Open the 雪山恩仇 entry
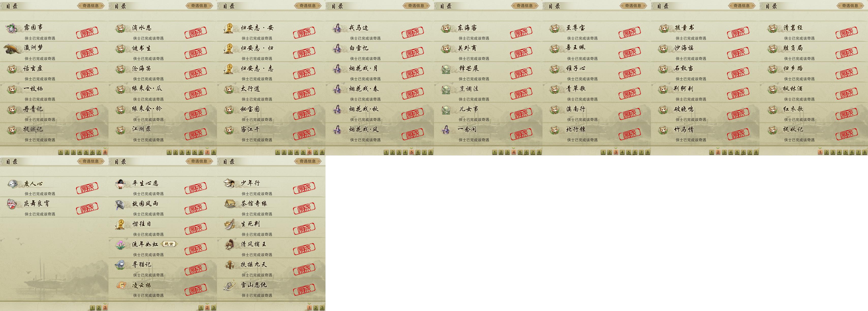 click(x=271, y=288)
